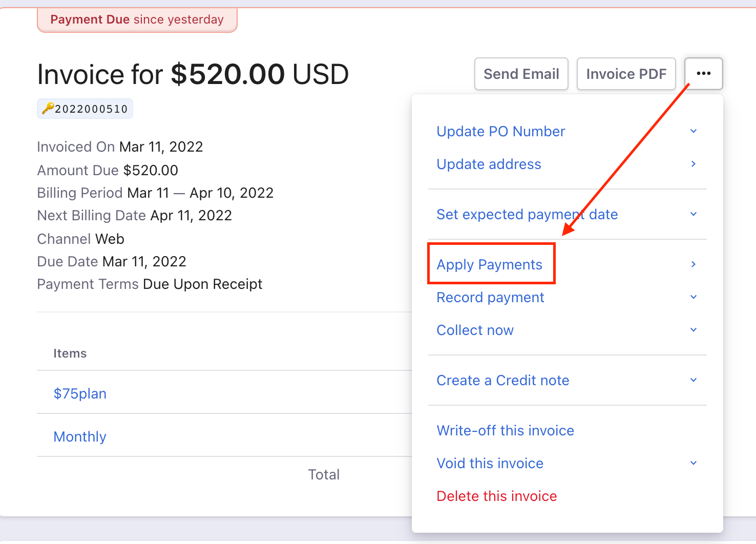
Task: Expand the Set expected payment date options
Action: (693, 214)
